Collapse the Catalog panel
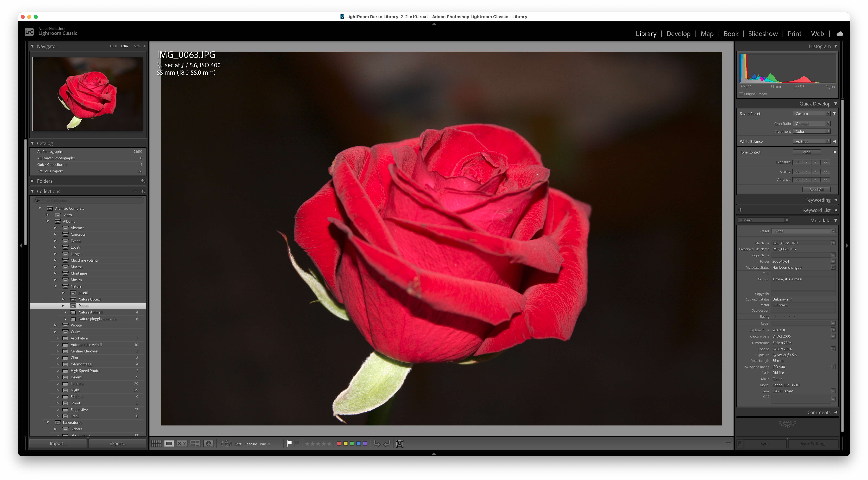 click(x=32, y=143)
